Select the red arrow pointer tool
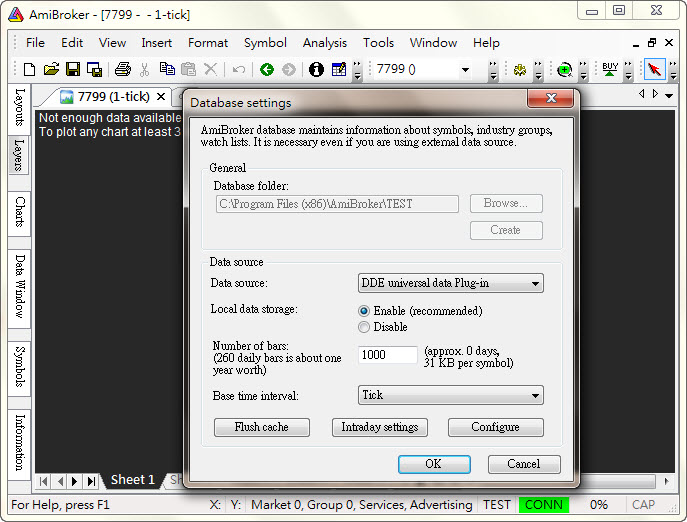 click(655, 69)
